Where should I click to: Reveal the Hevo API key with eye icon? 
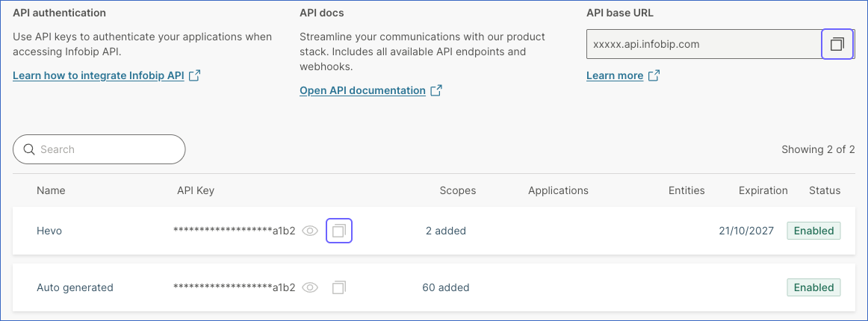click(x=310, y=231)
